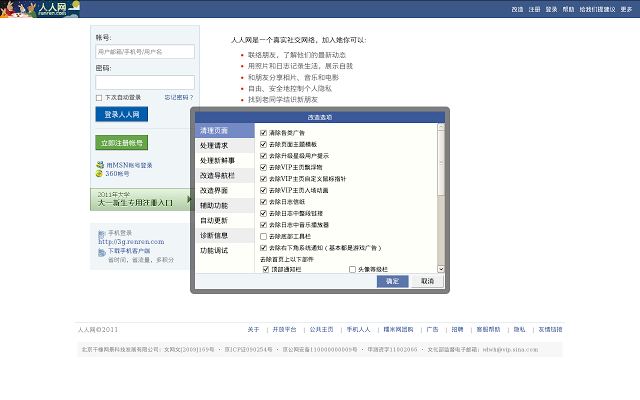
Task: Open footer link 招聘
Action: (x=457, y=329)
